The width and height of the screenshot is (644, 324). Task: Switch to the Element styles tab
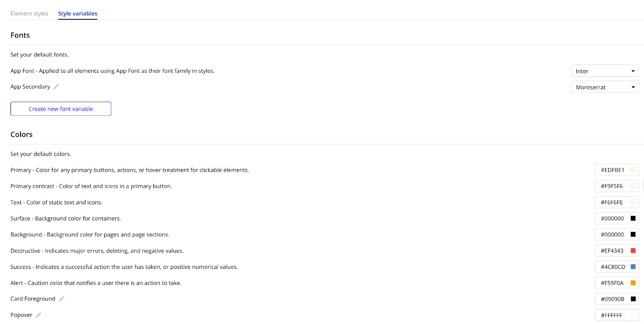coord(29,14)
